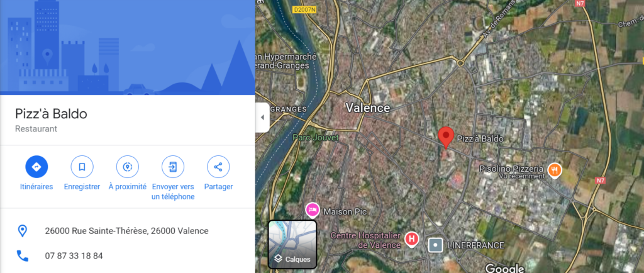
Task: Click the Pizz'à Baldo title in the panel
Action: (x=51, y=114)
